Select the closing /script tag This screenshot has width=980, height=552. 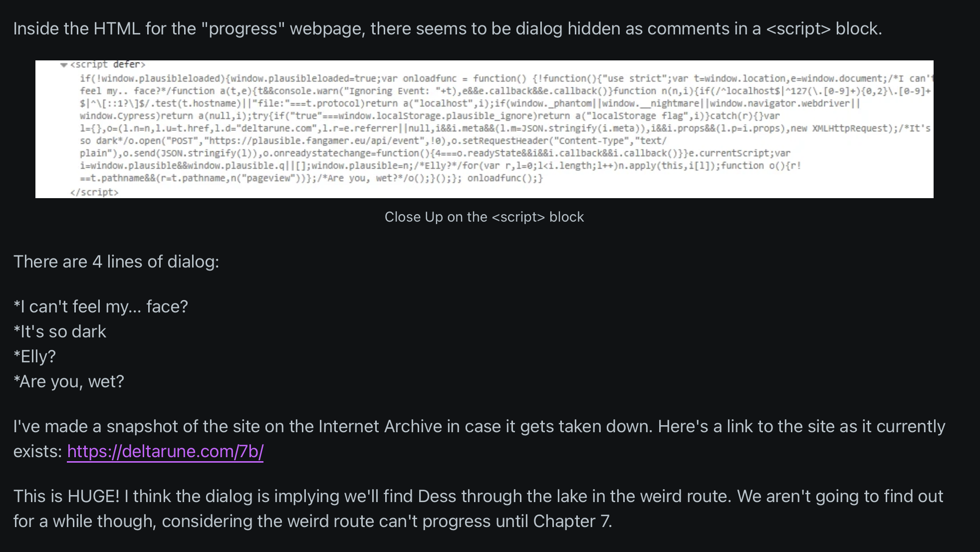point(94,192)
